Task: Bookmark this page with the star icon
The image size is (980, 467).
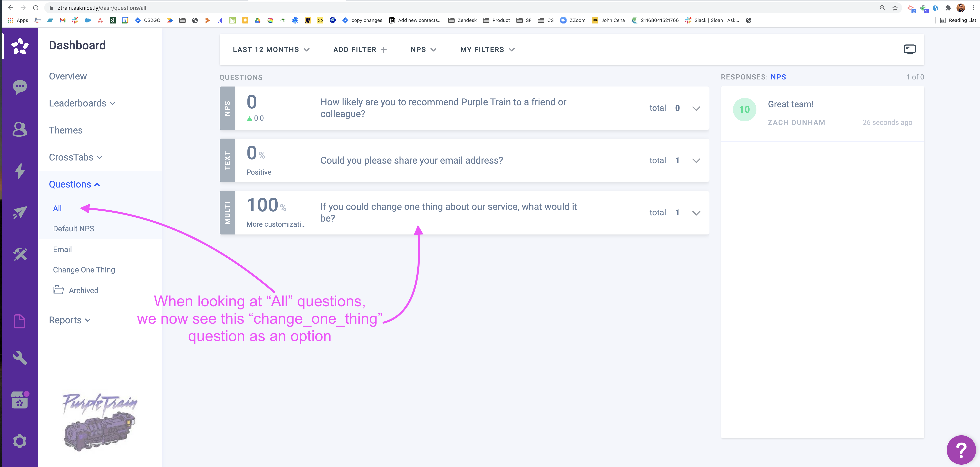Action: [x=895, y=8]
